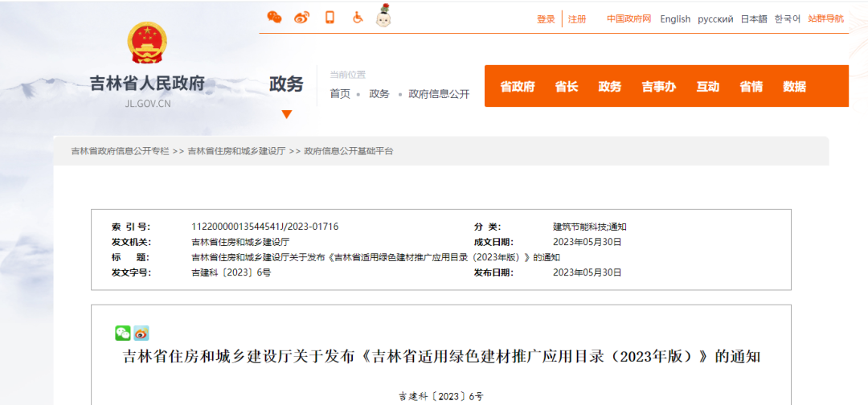Viewport: 868px width, 405px height.
Task: Open 省长 in orange nav bar
Action: tap(567, 86)
